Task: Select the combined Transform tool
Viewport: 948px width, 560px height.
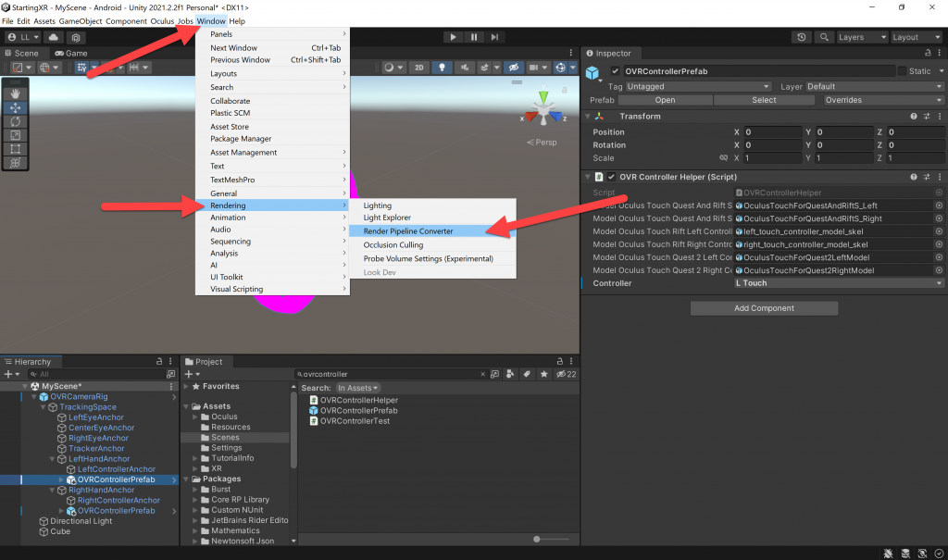Action: click(x=15, y=163)
